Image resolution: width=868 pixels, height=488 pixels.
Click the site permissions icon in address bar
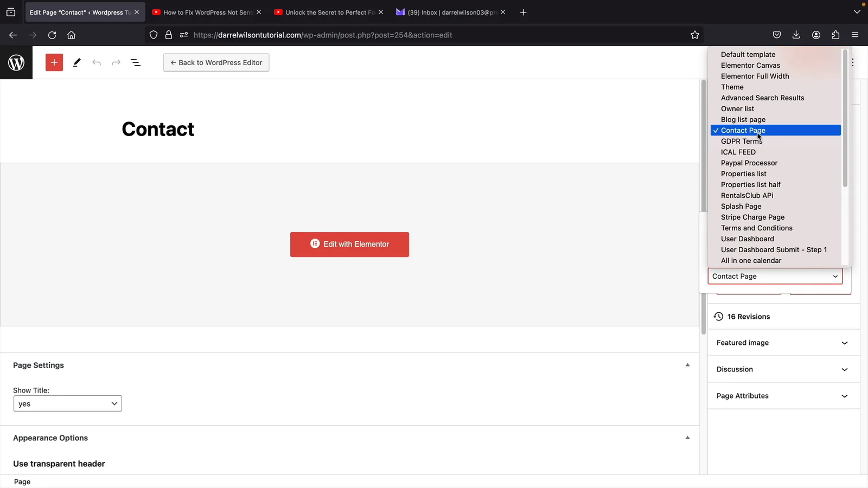(184, 35)
